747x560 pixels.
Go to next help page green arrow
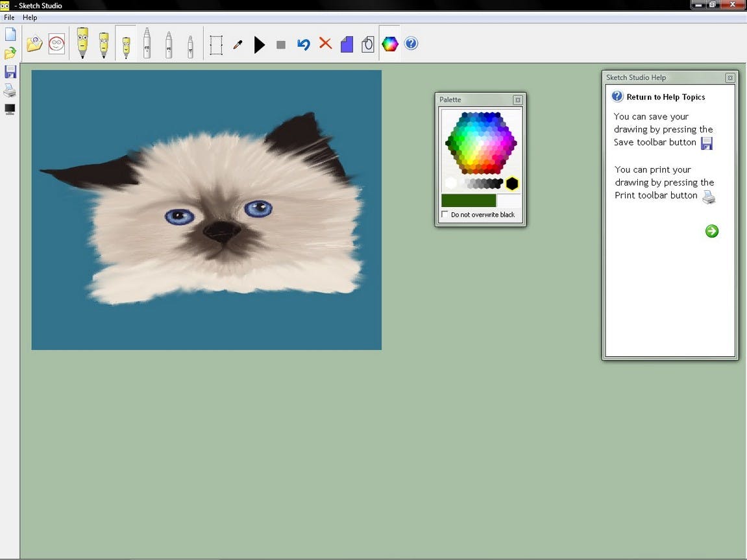click(712, 231)
